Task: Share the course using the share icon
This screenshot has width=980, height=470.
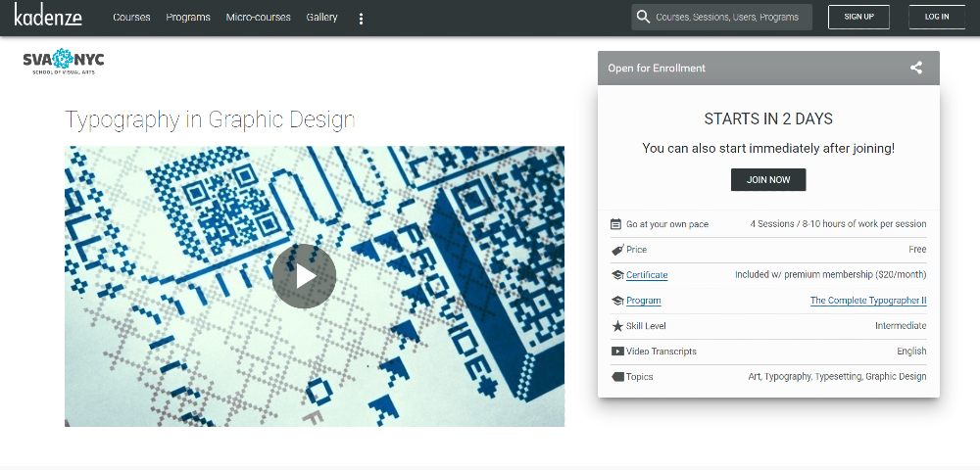Action: coord(915,68)
